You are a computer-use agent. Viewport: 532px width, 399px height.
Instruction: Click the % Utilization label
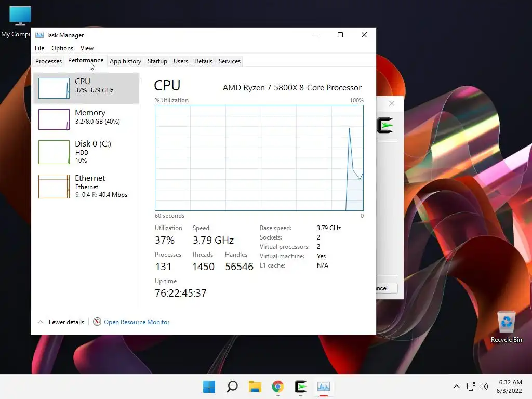pos(171,100)
